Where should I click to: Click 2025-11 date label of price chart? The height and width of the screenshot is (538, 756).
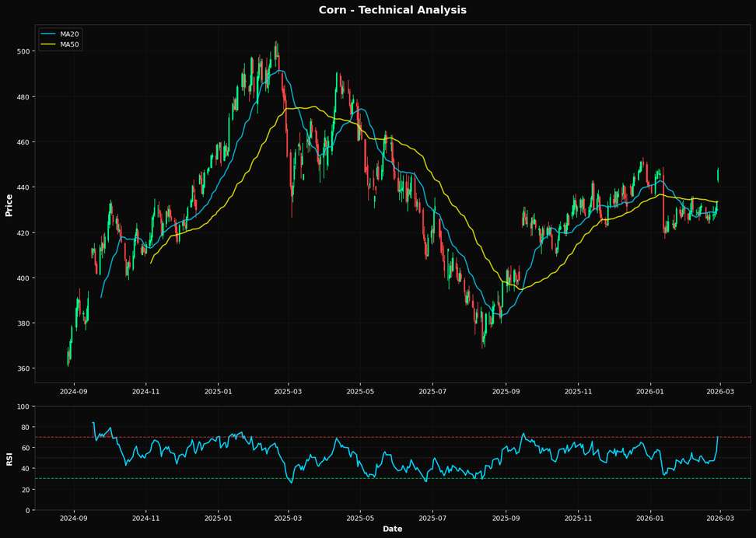pyautogui.click(x=578, y=391)
